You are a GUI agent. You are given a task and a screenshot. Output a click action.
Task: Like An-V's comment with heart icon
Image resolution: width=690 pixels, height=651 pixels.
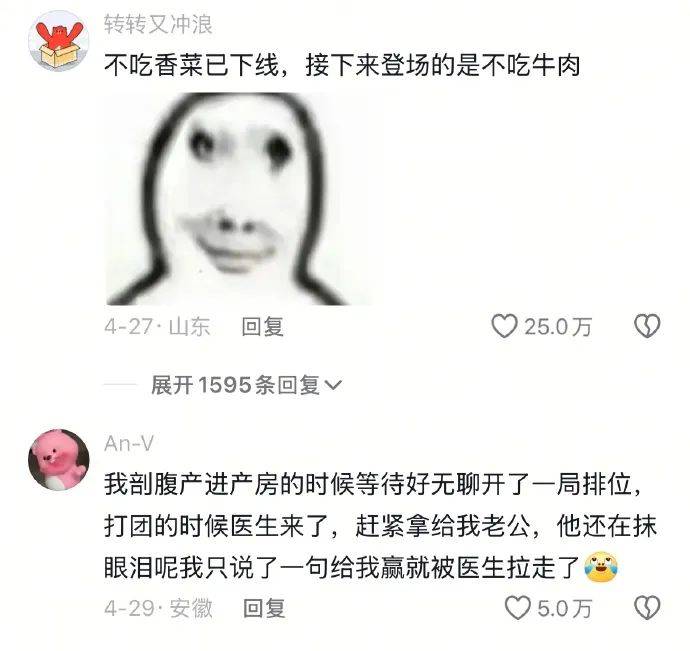coord(518,608)
